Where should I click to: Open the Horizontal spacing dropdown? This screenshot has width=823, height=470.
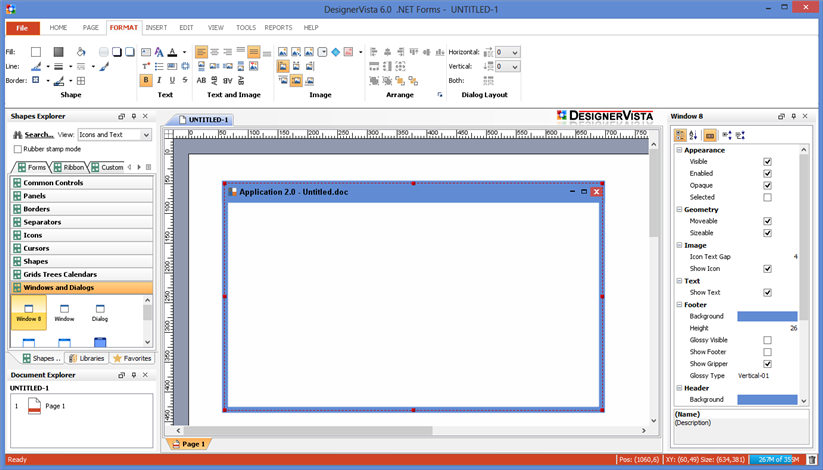(515, 53)
